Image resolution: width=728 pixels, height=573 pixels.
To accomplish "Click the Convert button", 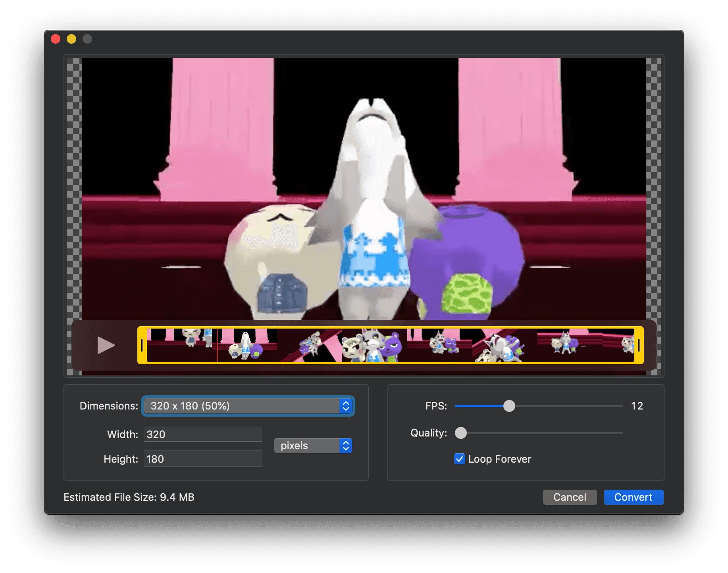I will click(633, 497).
